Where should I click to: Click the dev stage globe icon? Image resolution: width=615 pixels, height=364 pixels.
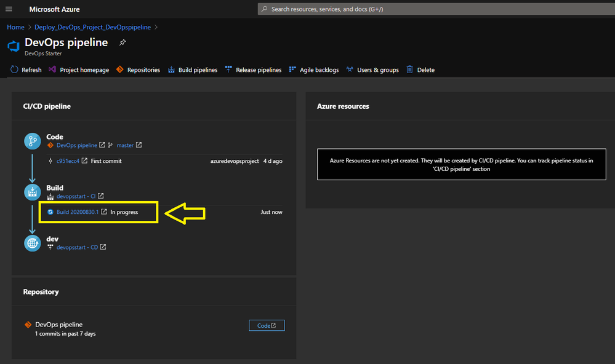[x=33, y=243]
